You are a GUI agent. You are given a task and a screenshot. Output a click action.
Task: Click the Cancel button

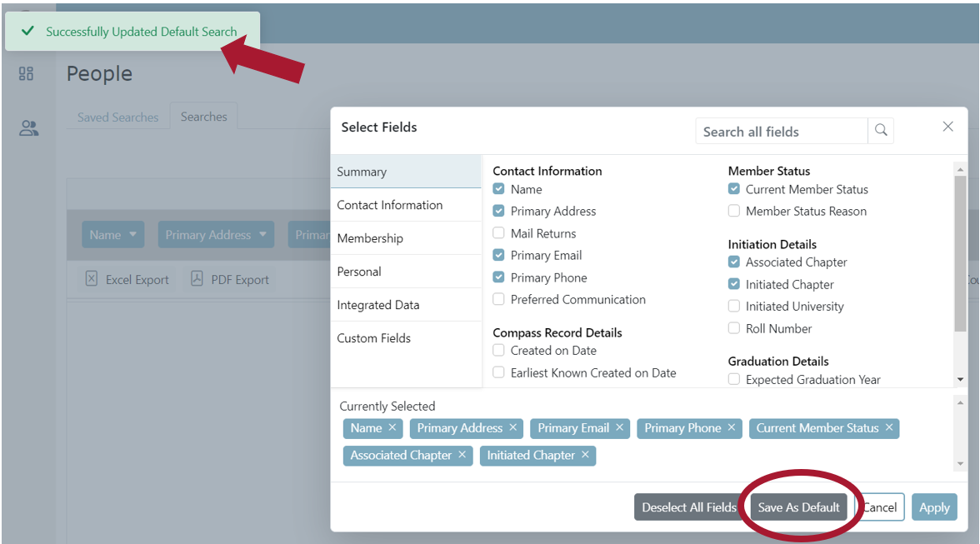coord(880,507)
